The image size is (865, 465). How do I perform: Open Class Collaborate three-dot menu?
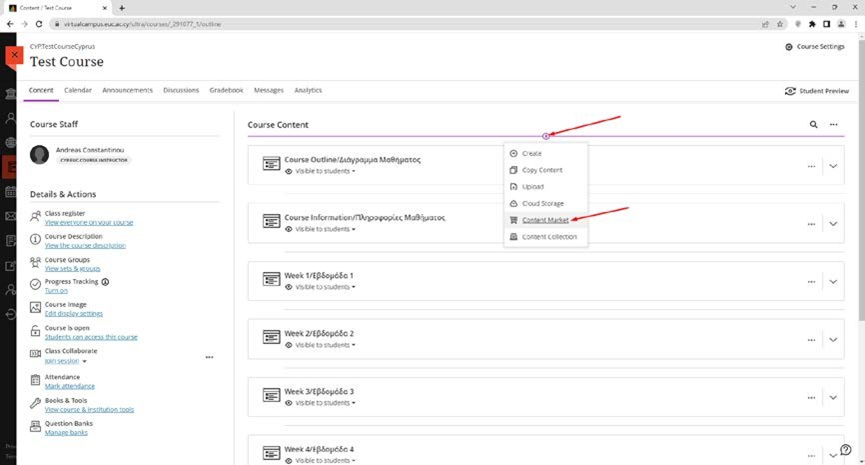(x=209, y=357)
